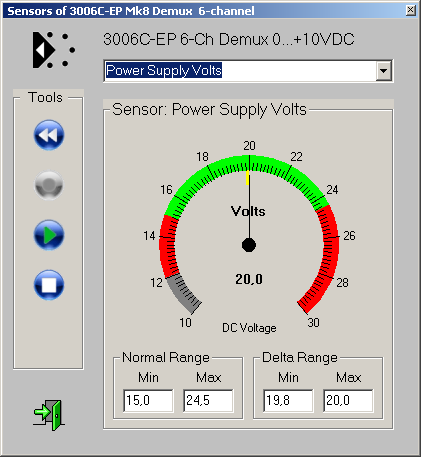421x457 pixels.
Task: Open the sensor selection dropdown arrow
Action: tap(384, 71)
